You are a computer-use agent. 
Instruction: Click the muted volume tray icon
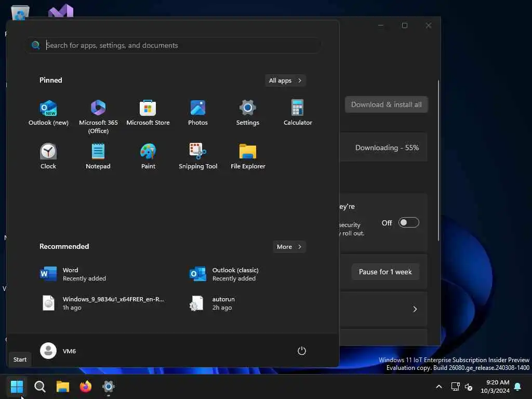pyautogui.click(x=469, y=387)
